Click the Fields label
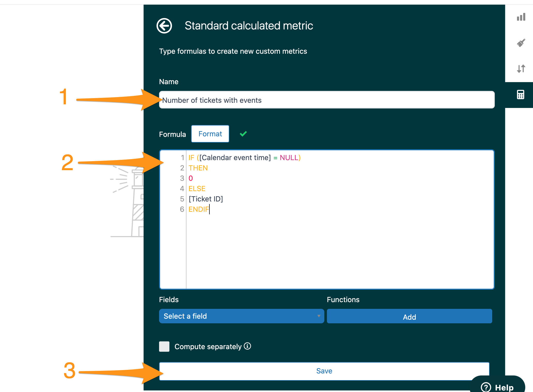 (169, 300)
